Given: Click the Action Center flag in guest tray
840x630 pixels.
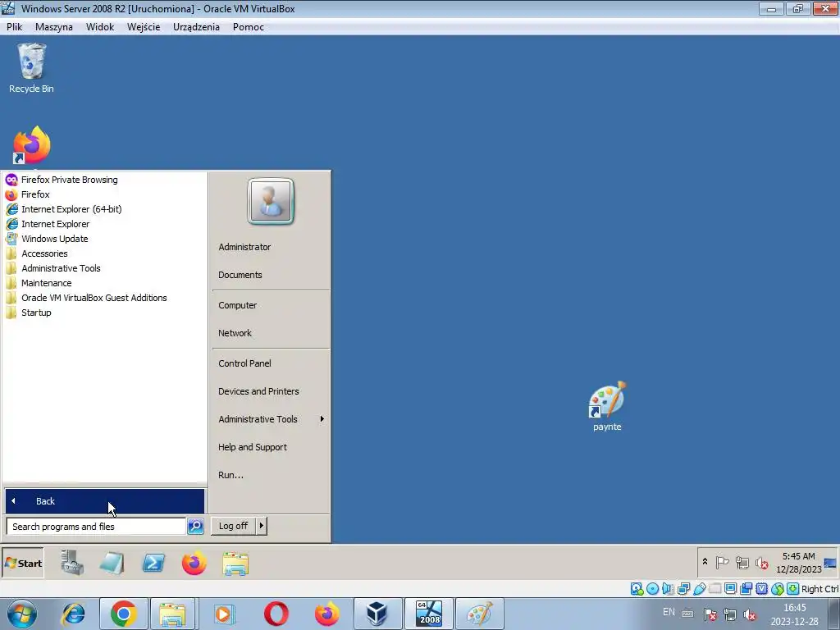Looking at the screenshot, I should click(722, 563).
